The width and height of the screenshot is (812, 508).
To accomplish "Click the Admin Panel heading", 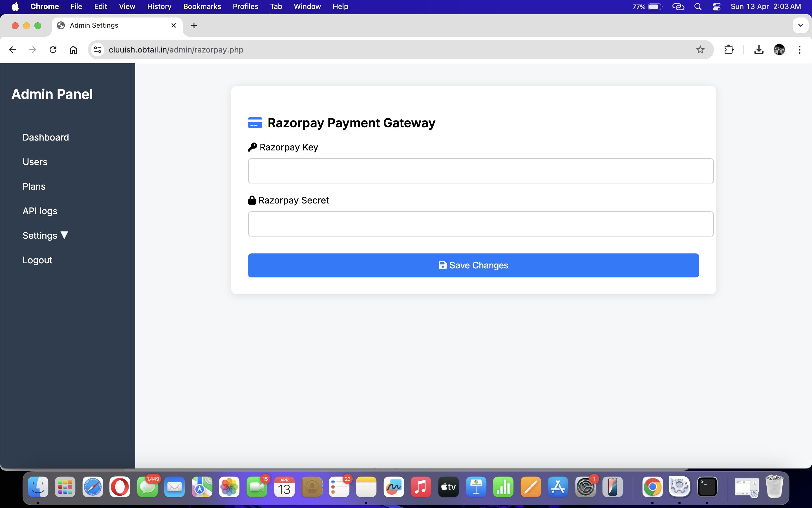I will pyautogui.click(x=52, y=95).
